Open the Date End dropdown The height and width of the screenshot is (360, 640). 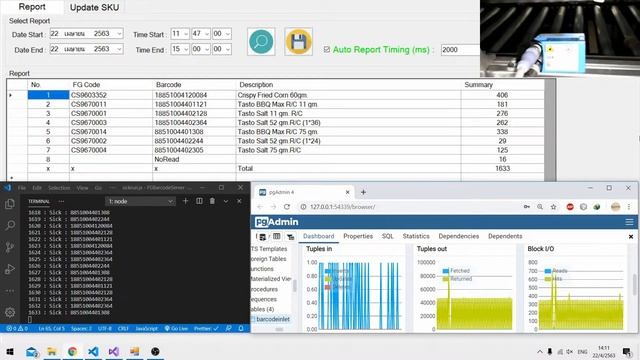pos(119,49)
